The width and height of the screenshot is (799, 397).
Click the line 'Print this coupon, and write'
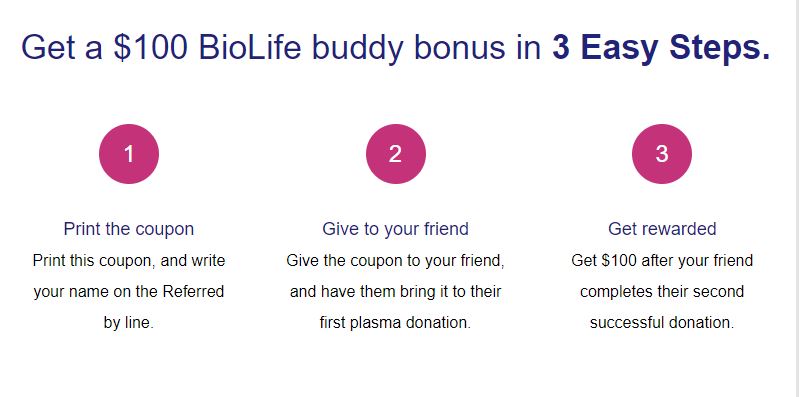coord(129,261)
